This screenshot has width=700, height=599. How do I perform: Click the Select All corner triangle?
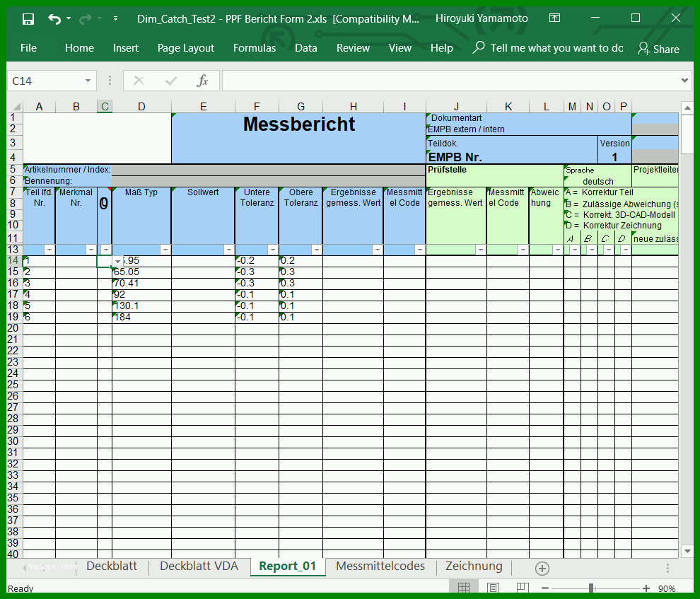(16, 107)
